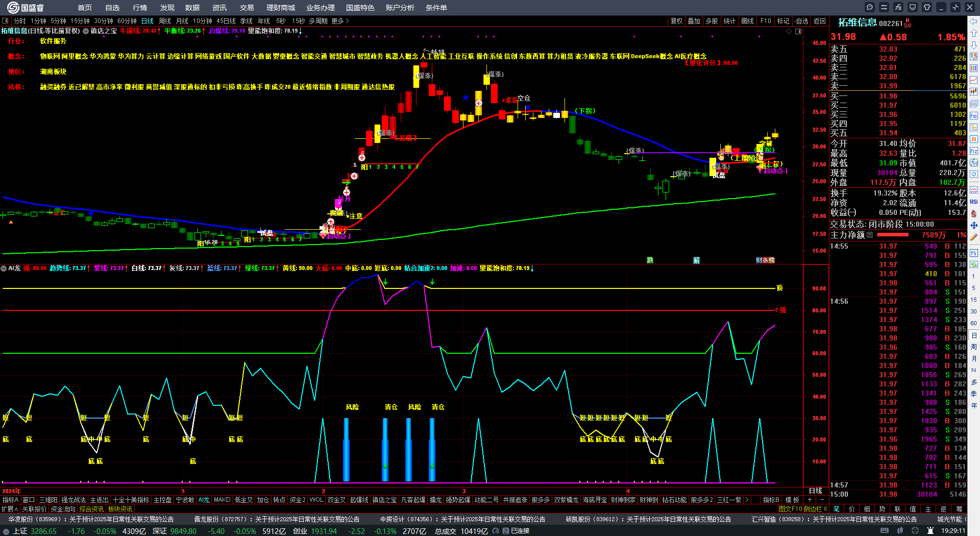Click the square maximize icon in chart corner
The width and height of the screenshot is (980, 536).
[x=798, y=31]
